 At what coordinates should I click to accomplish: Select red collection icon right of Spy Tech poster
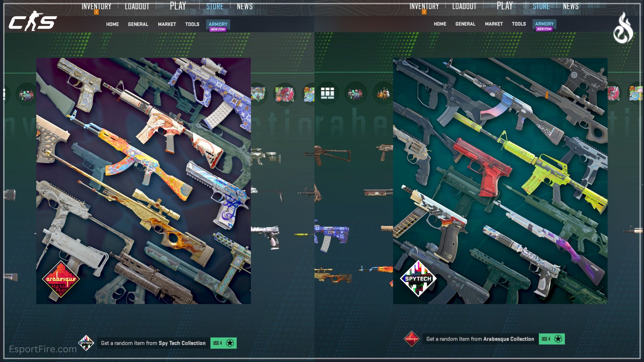[x=613, y=93]
